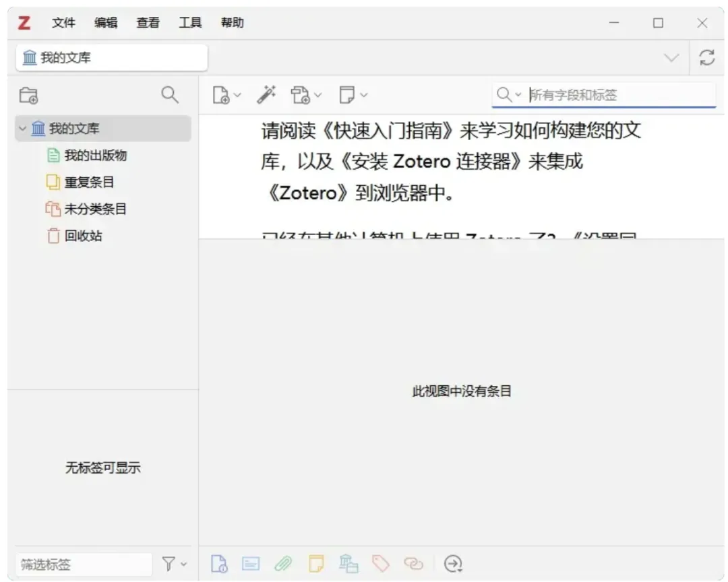Collapse the 我的文库 tree node
Screen dimensions: 728x582
tap(22, 128)
